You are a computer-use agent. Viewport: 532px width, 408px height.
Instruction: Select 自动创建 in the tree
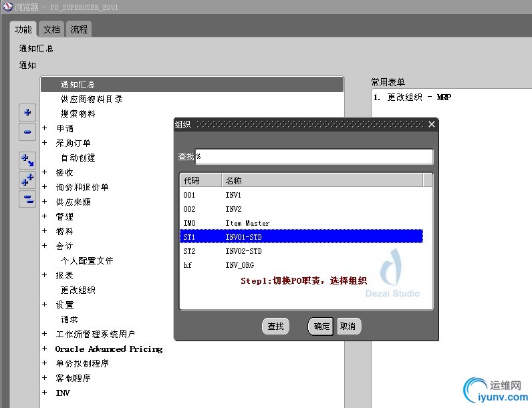tap(78, 158)
